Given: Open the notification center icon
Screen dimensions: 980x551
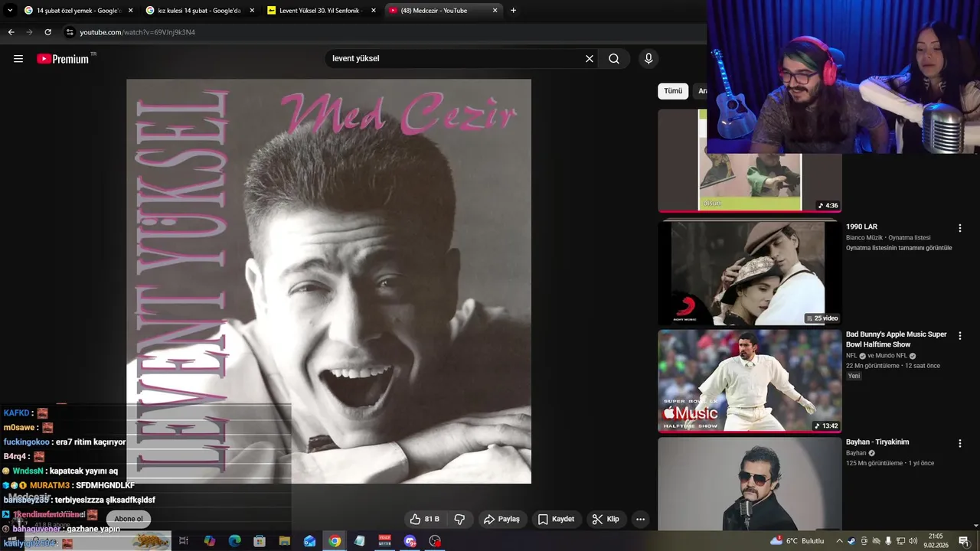Looking at the screenshot, I should [x=963, y=541].
